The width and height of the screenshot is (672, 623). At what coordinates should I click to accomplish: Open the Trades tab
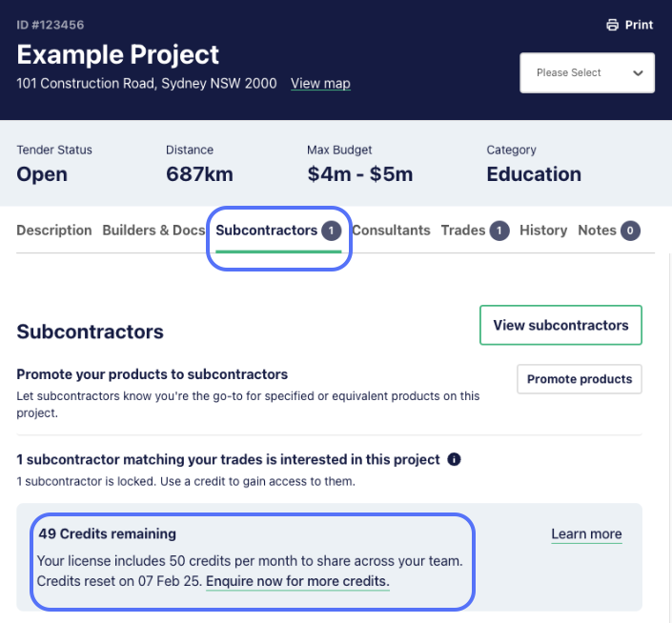(x=463, y=231)
